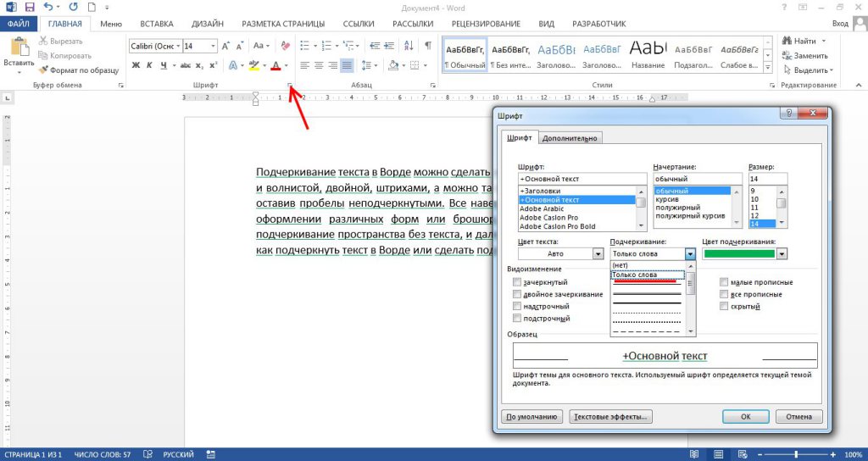Enable двойное зачеркивание option
The image size is (868, 461).
point(517,294)
